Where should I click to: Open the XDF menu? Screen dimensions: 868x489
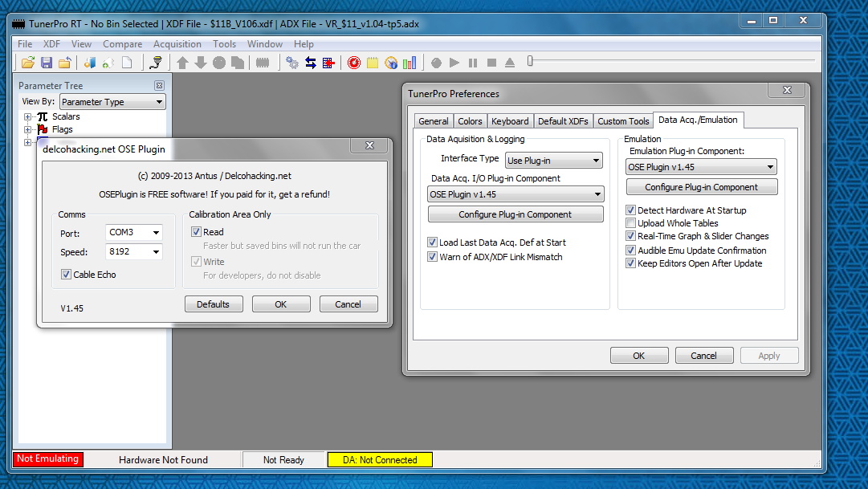coord(51,43)
